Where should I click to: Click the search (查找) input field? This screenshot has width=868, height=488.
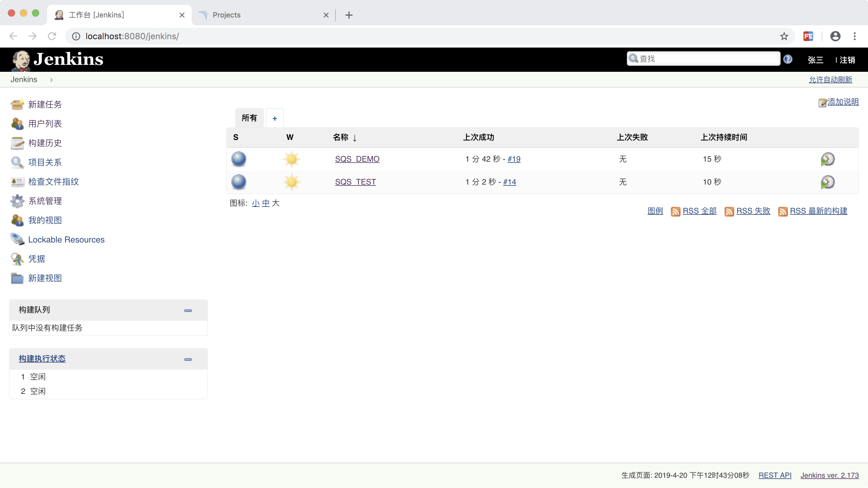click(x=708, y=59)
